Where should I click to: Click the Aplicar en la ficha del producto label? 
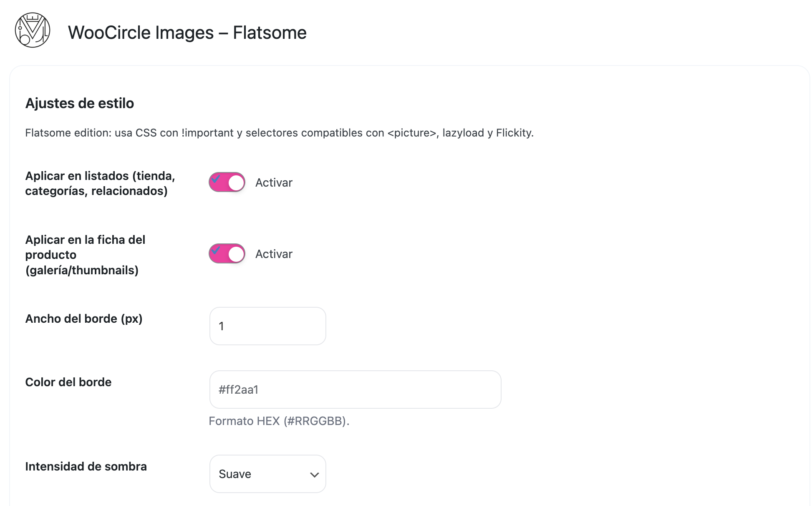[86, 255]
